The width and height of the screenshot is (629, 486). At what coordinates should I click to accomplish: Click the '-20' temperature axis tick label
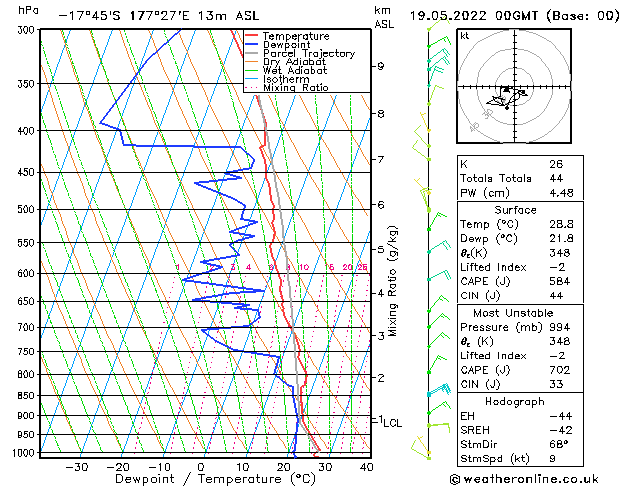click(x=118, y=467)
